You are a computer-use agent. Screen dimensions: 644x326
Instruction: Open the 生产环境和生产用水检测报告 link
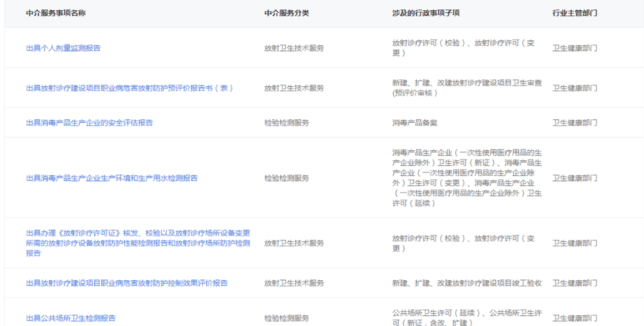pos(111,178)
